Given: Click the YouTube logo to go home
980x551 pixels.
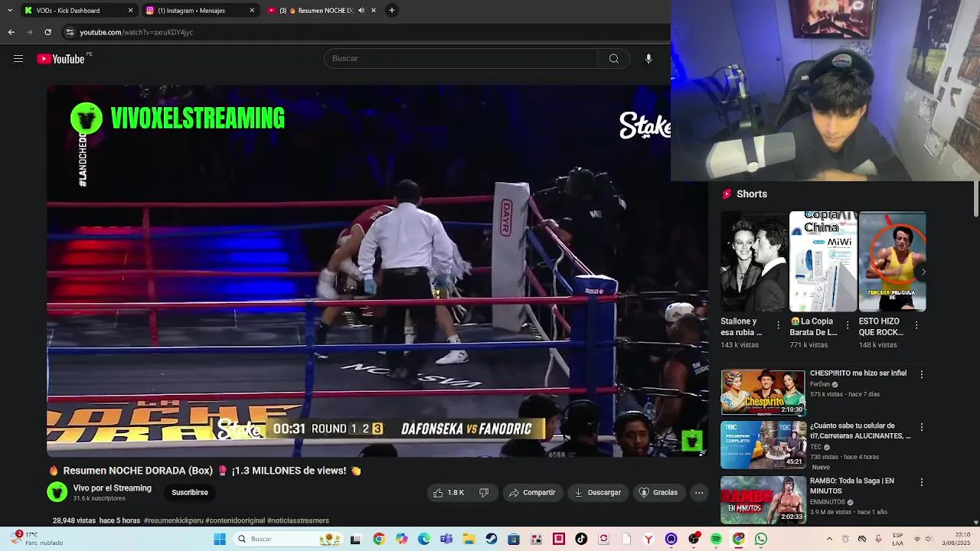Looking at the screenshot, I should (x=60, y=59).
